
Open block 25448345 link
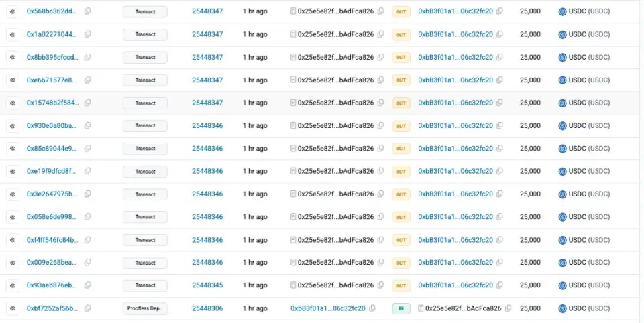click(x=207, y=285)
